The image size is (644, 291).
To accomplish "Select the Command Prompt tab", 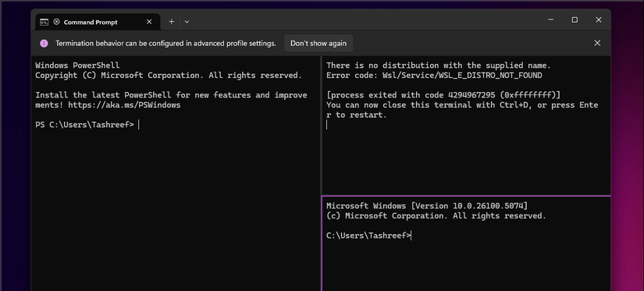I will click(x=98, y=22).
